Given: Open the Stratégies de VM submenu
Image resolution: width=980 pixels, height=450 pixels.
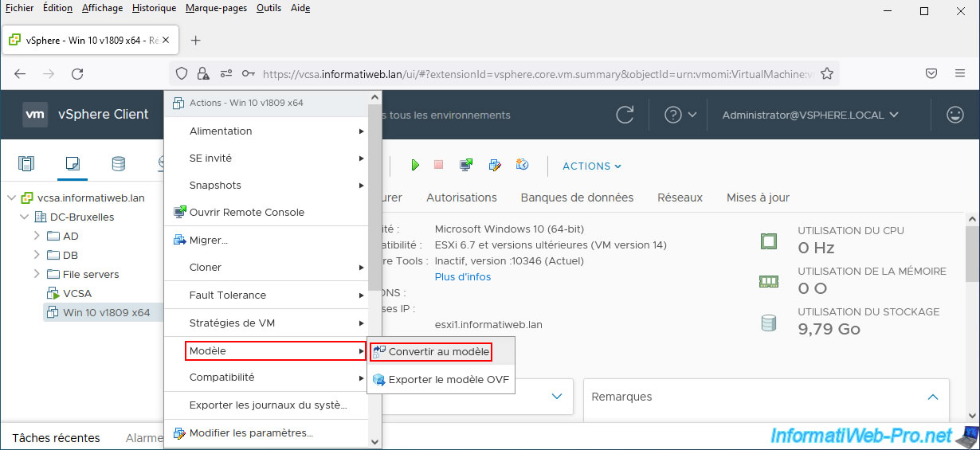Looking at the screenshot, I should tap(267, 323).
